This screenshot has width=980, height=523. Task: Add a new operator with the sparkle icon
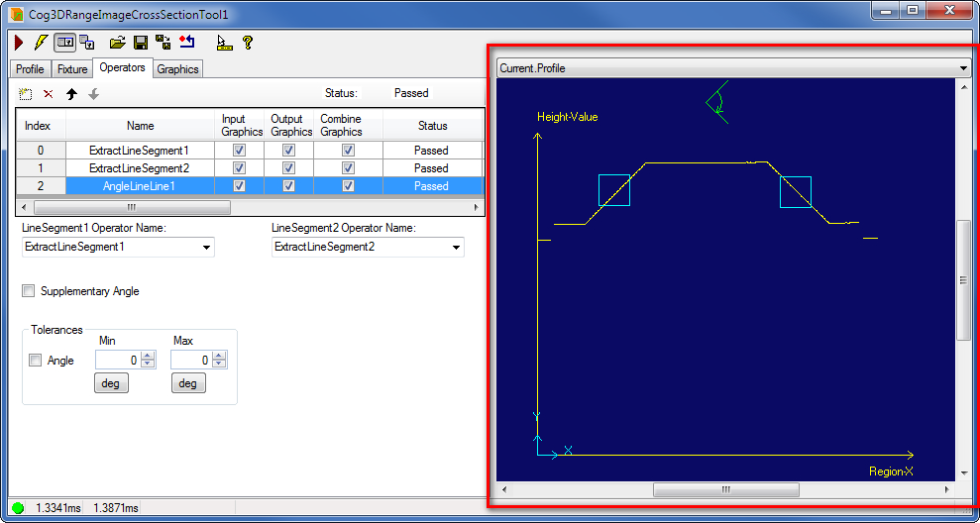coord(26,94)
